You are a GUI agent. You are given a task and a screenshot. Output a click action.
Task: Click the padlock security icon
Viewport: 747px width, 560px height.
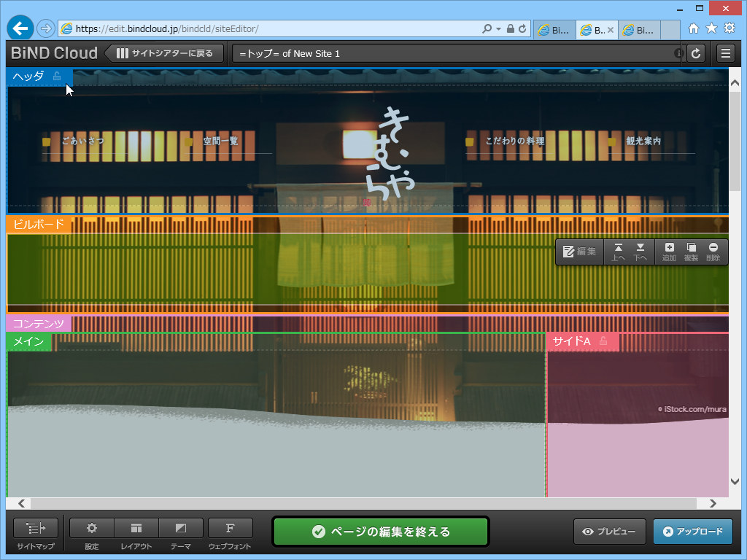tap(510, 28)
